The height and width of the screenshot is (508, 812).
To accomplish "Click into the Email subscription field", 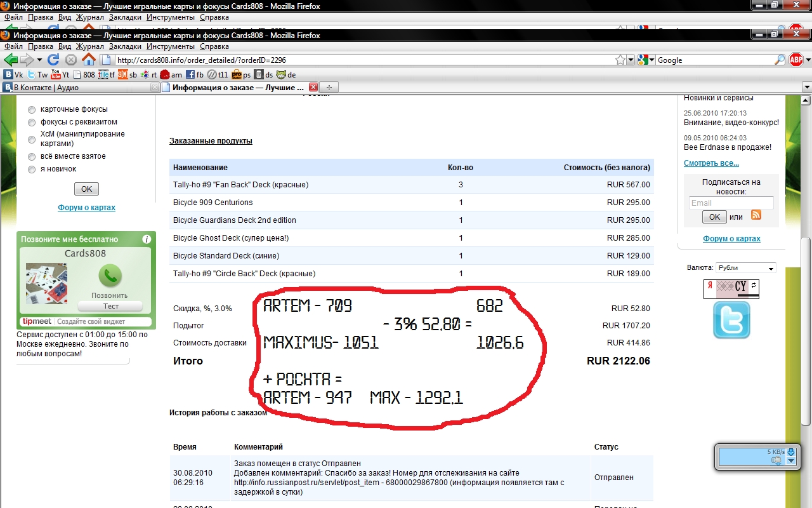I will [x=731, y=203].
